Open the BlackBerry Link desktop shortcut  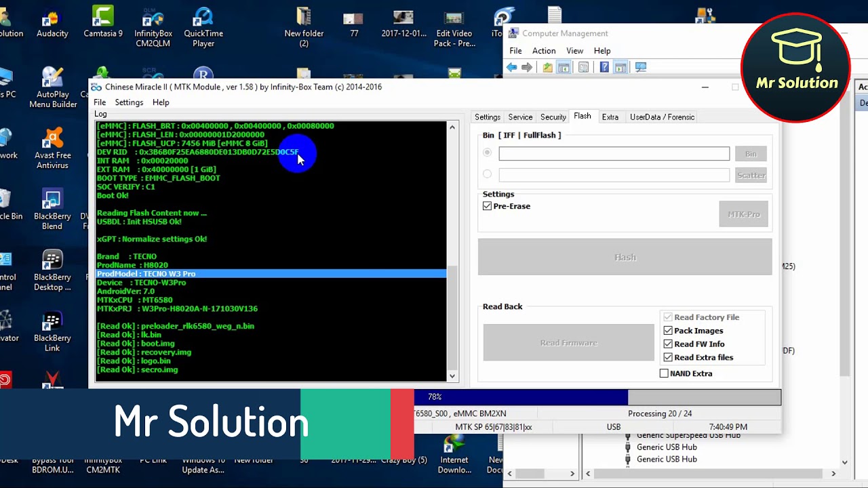52,331
